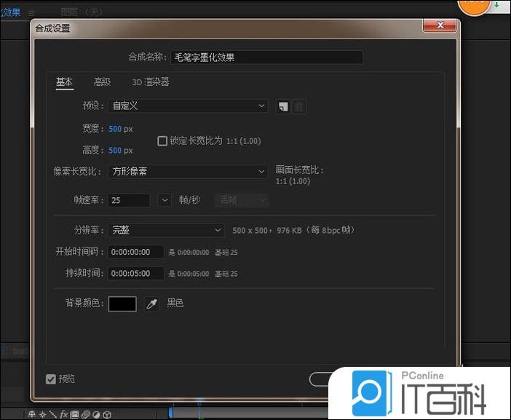Switch to the 高级 tab

103,82
